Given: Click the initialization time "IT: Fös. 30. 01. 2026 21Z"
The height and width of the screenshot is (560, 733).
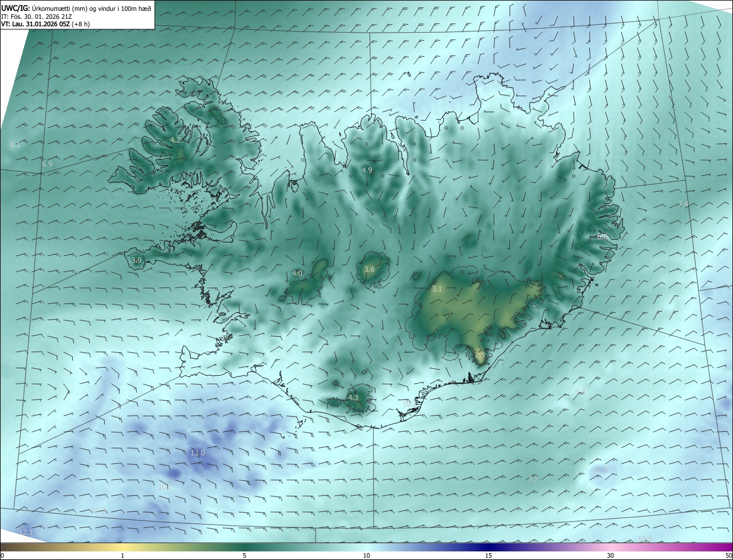Looking at the screenshot, I should coord(37,17).
